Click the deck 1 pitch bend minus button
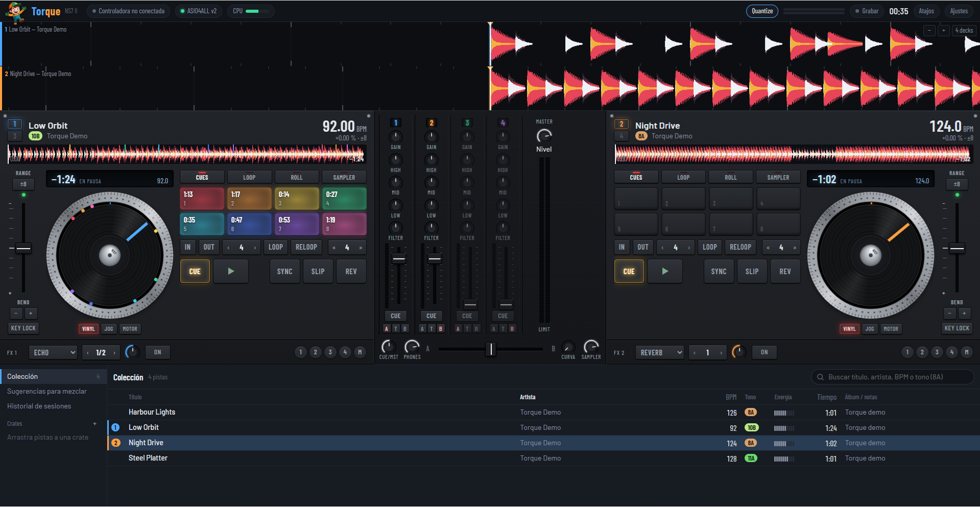The height and width of the screenshot is (507, 980). pos(16,313)
